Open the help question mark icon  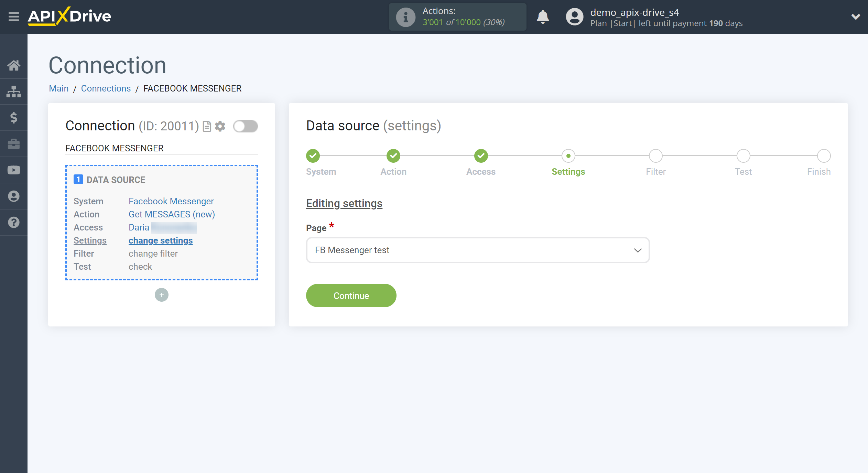tap(14, 222)
